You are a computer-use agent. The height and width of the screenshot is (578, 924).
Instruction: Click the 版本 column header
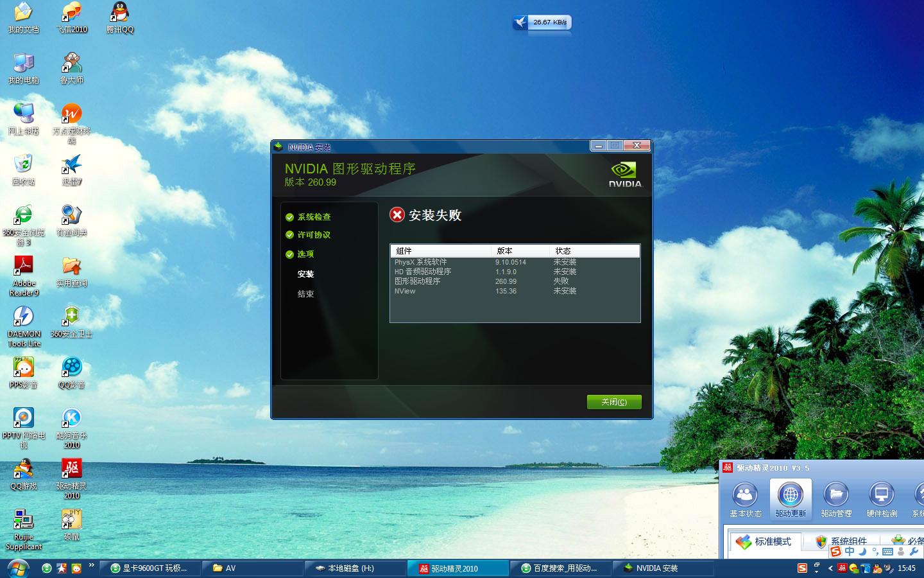521,250
